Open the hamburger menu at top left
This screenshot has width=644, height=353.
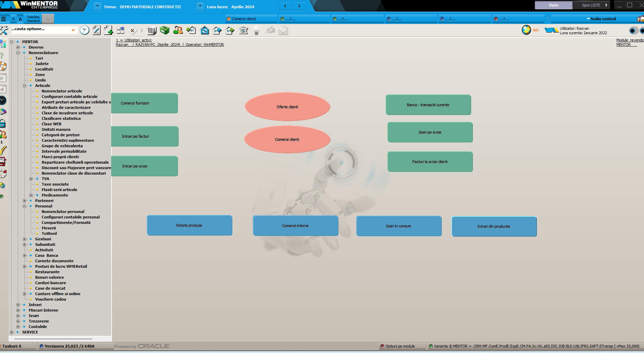pyautogui.click(x=3, y=19)
